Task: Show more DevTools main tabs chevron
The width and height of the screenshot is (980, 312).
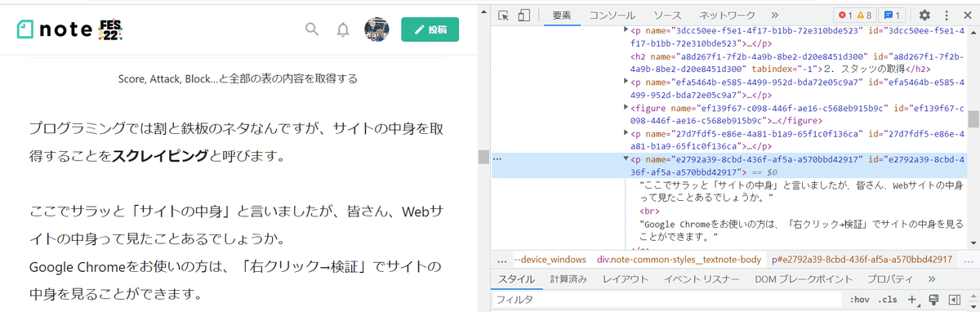Action: 775,15
